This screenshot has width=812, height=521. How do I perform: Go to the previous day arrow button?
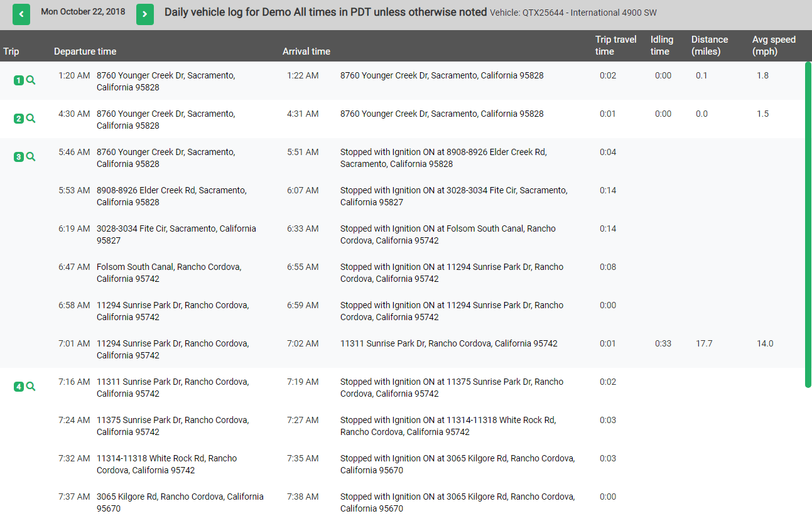tap(21, 14)
